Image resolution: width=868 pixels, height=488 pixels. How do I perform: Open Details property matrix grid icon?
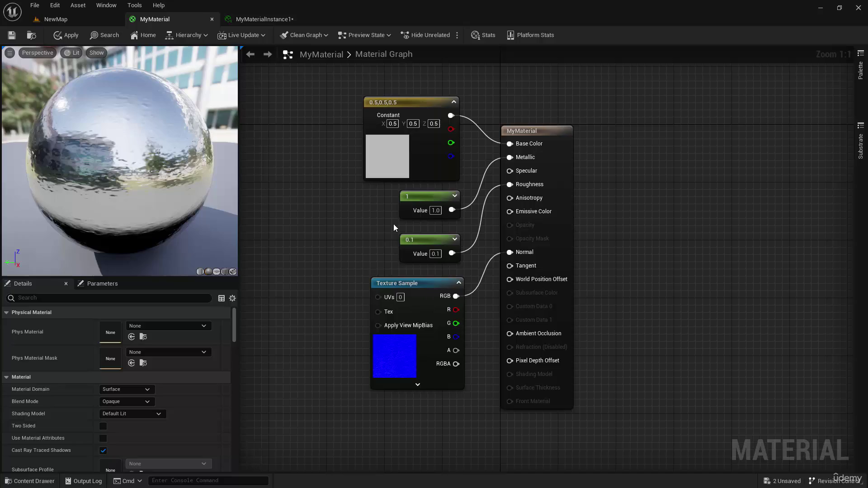[x=222, y=298]
